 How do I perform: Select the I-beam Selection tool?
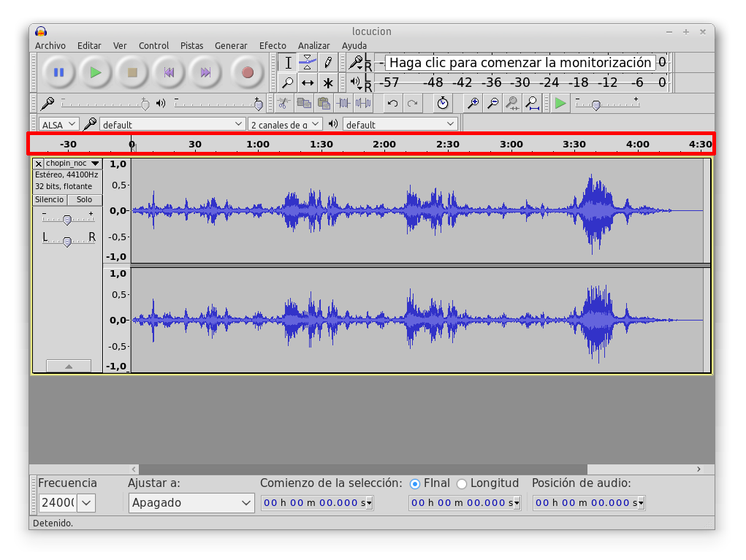(x=288, y=62)
